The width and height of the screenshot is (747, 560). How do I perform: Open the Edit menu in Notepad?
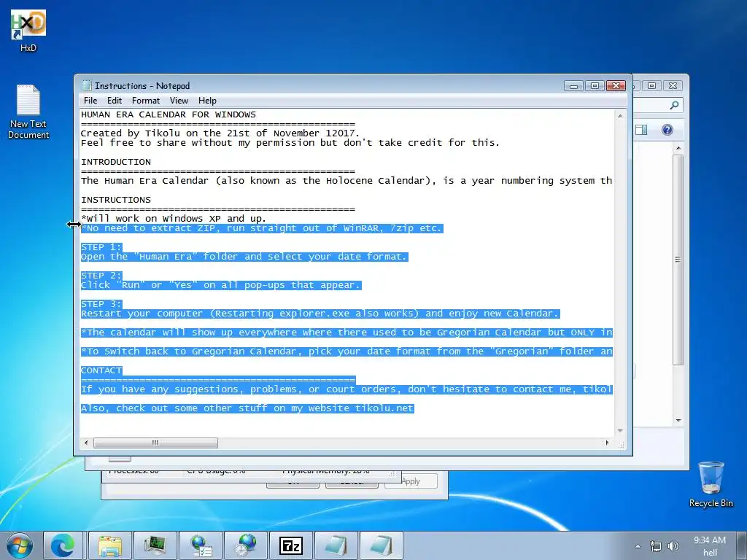pyautogui.click(x=115, y=101)
